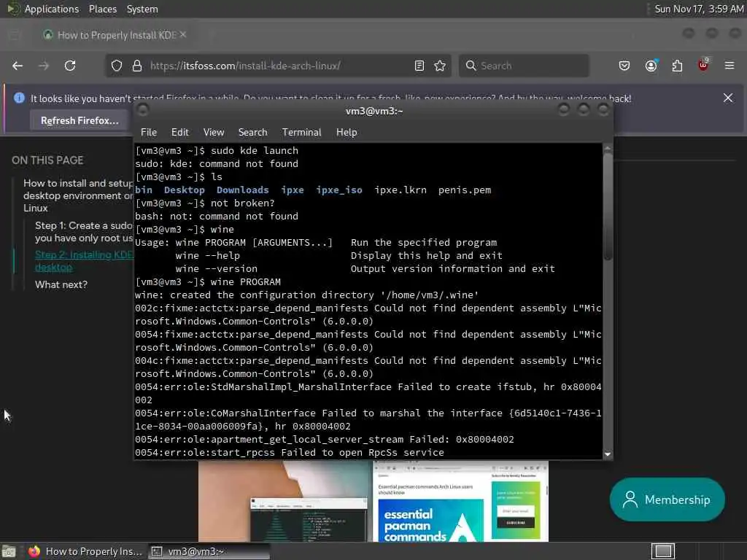Open the terminal File menu
Viewport: 747px width, 560px height.
point(149,133)
